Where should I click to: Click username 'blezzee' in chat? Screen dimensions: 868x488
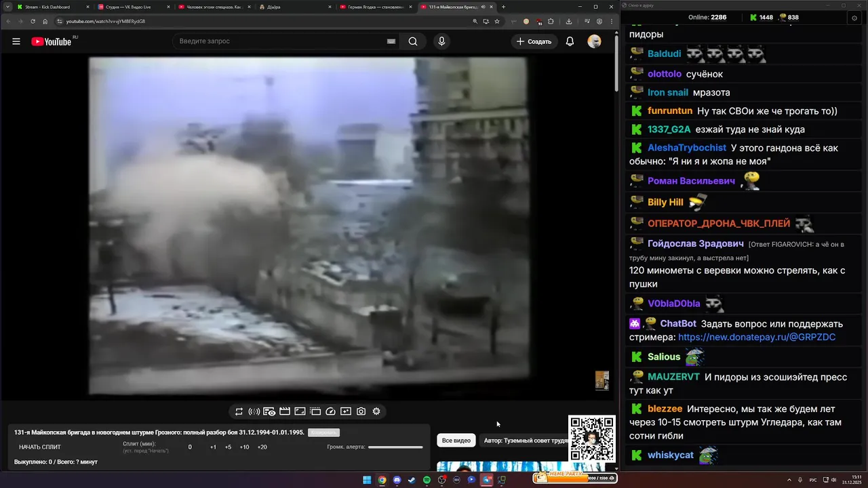coord(665,409)
